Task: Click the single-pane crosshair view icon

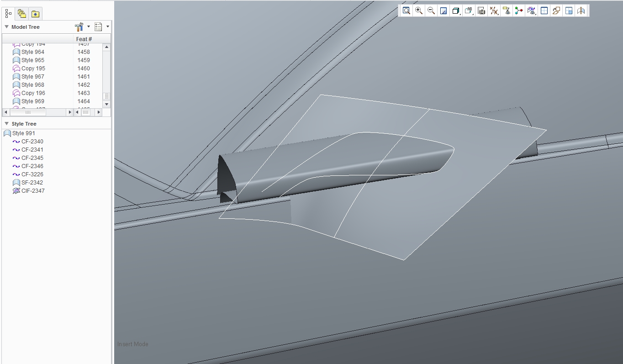Action: tap(544, 11)
